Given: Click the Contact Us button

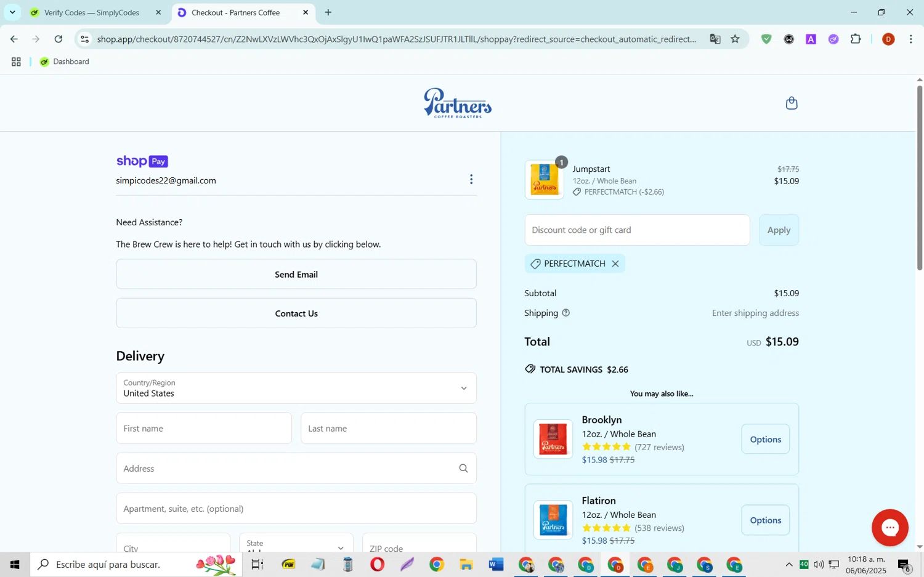Looking at the screenshot, I should point(296,313).
